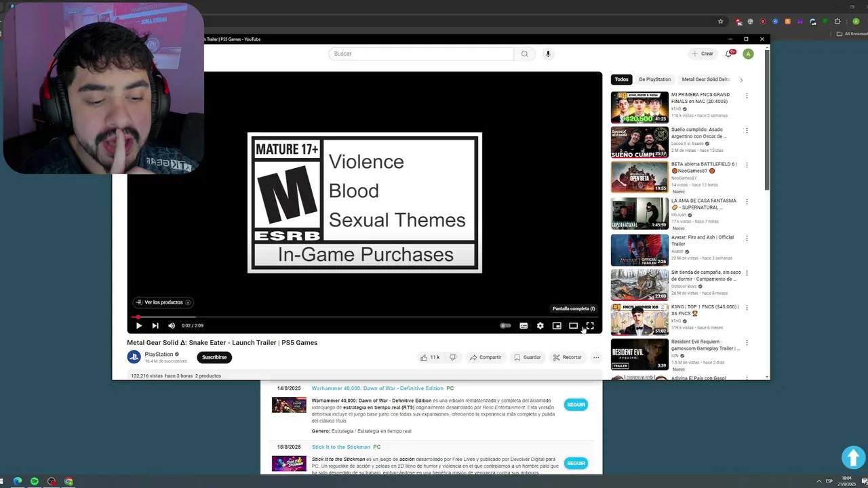The width and height of the screenshot is (868, 488).
Task: Open 'Sueño cumplido: Asado Argentino' video
Action: [639, 142]
